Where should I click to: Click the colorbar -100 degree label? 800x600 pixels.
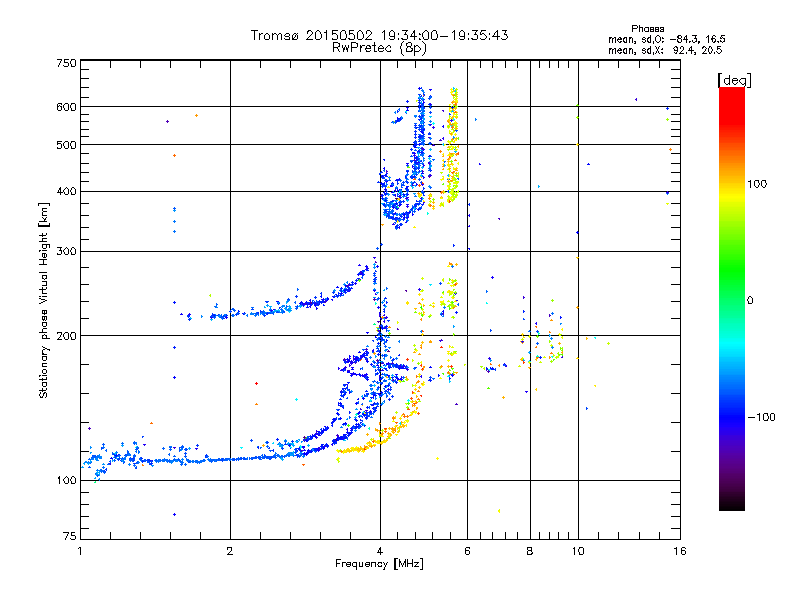tap(762, 417)
